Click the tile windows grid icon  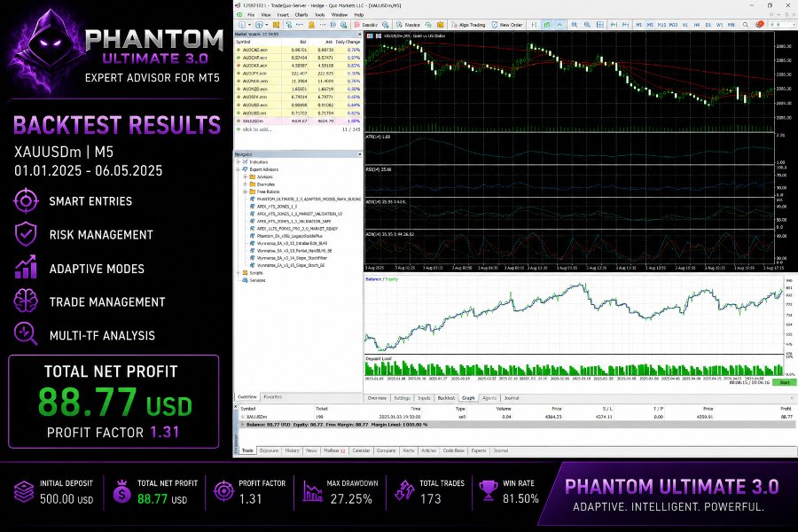(x=600, y=25)
